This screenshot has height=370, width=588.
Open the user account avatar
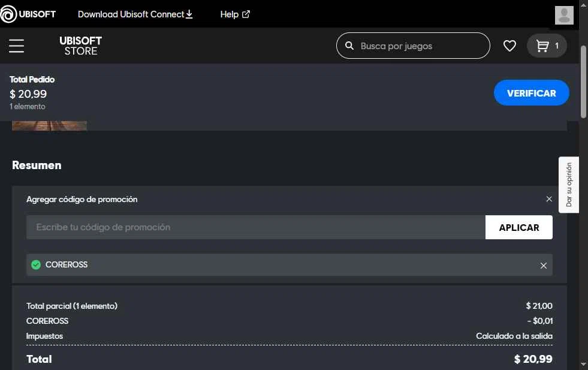point(564,15)
